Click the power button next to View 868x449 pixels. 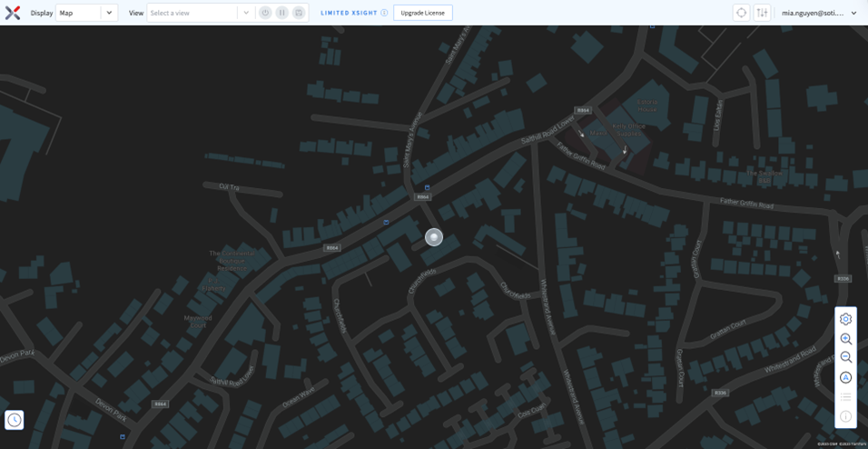(265, 13)
